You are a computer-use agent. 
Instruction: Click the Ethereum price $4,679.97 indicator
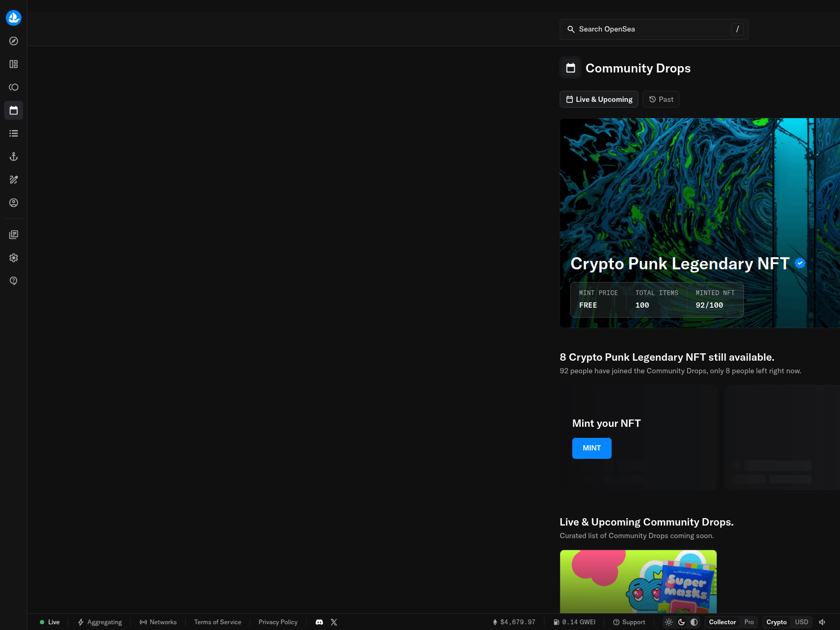pyautogui.click(x=514, y=622)
